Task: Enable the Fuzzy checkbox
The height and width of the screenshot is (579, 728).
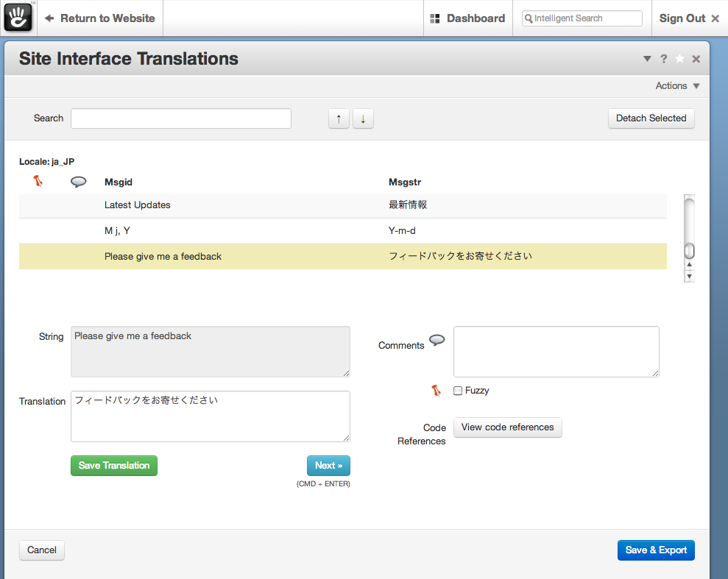Action: pyautogui.click(x=458, y=391)
